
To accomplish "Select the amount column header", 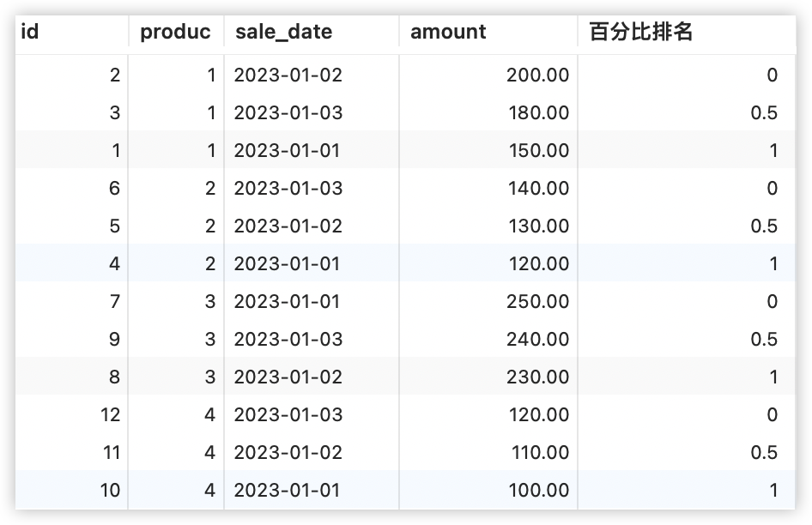I will (488, 32).
